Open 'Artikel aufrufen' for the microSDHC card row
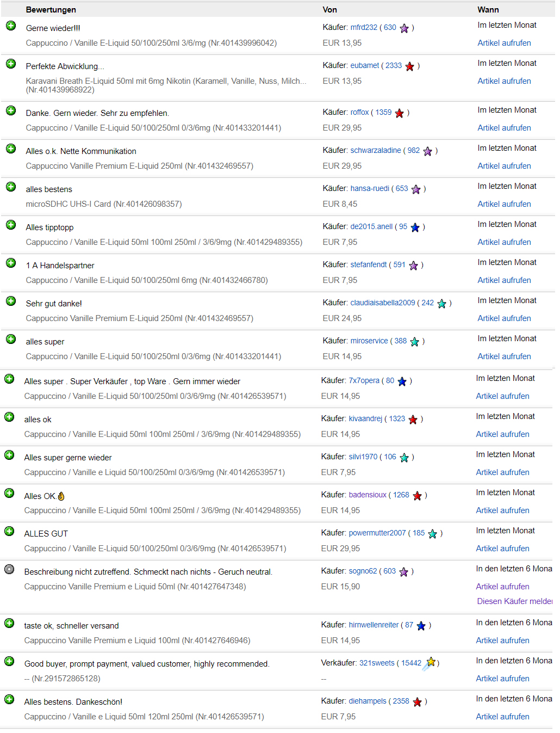 [504, 204]
